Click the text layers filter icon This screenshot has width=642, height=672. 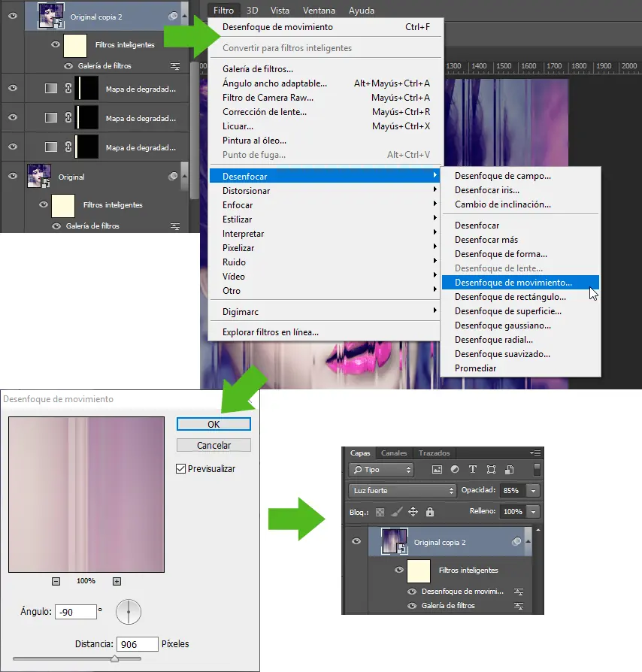pyautogui.click(x=473, y=469)
